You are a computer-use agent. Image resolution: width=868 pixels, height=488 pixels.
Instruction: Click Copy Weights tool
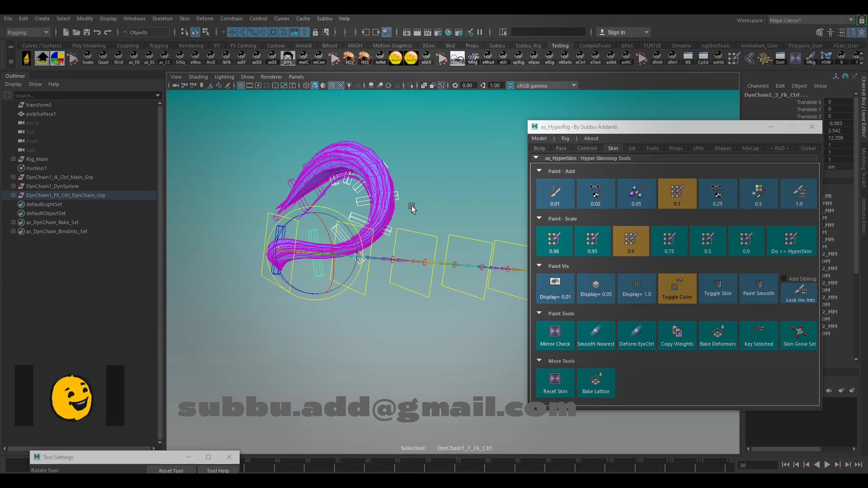point(677,336)
